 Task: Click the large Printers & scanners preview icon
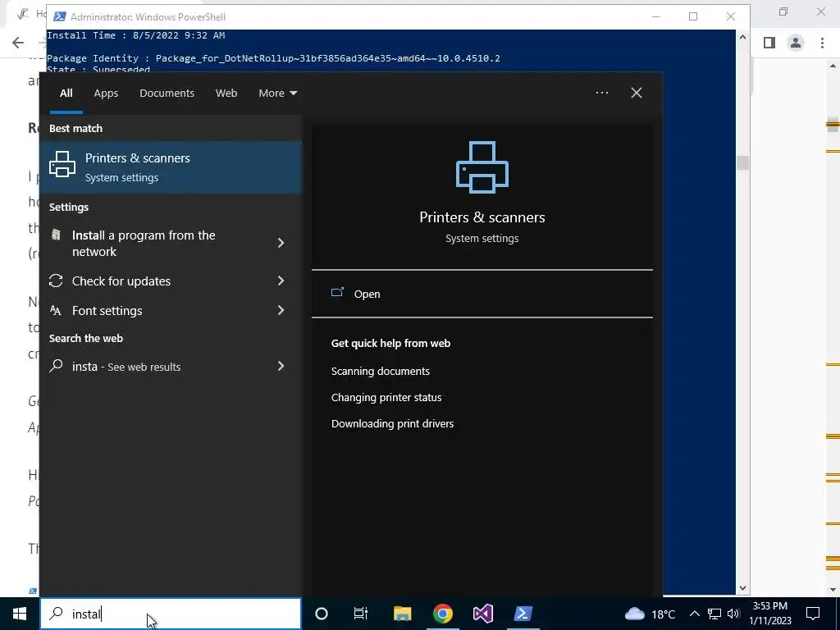point(482,167)
